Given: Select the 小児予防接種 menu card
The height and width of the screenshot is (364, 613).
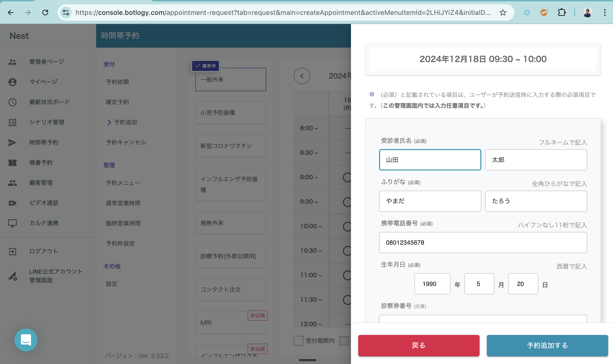Looking at the screenshot, I should [231, 113].
